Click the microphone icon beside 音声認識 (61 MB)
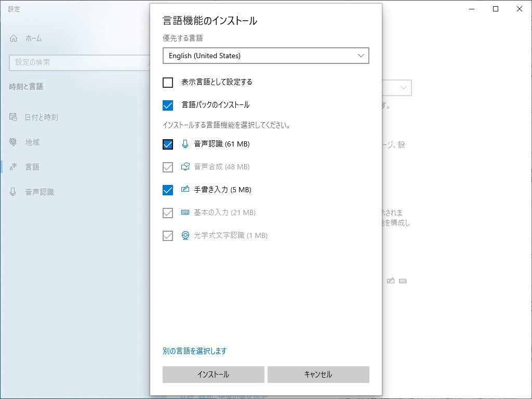532x399 pixels. click(185, 144)
